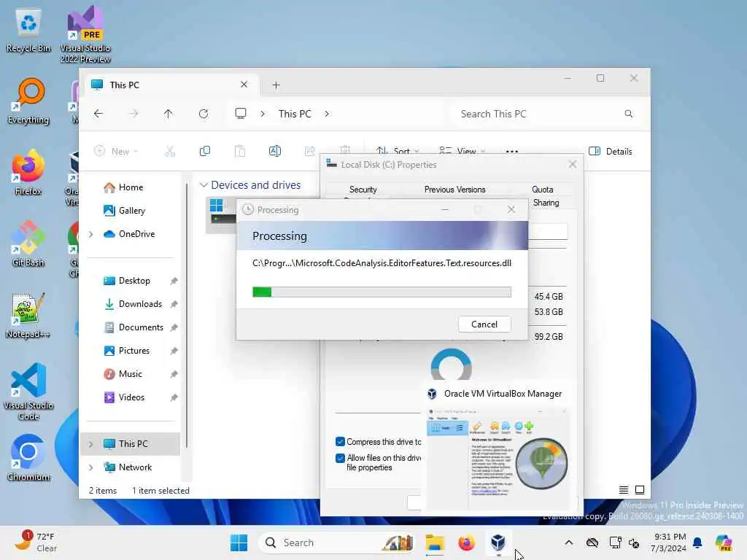Open the Chromium desktop icon
Screen dimensions: 747x560
(x=28, y=458)
